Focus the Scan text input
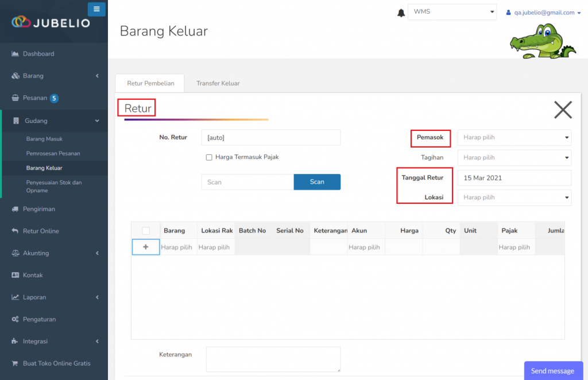 point(247,182)
